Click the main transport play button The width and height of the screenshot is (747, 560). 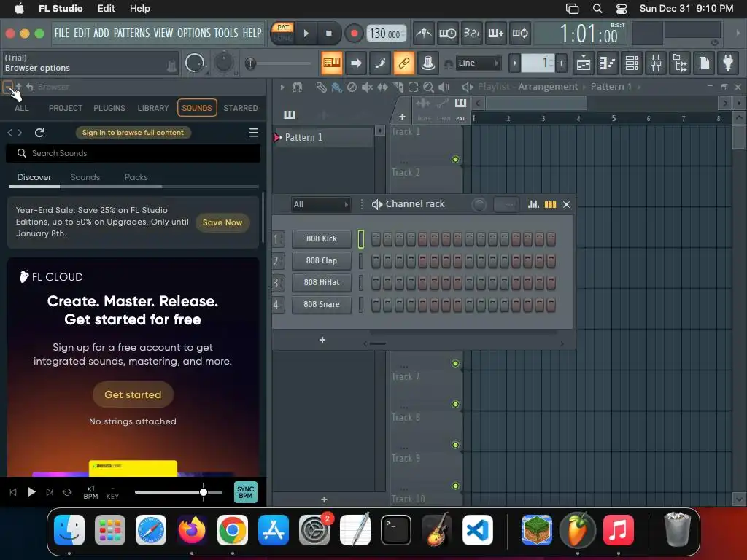point(306,34)
